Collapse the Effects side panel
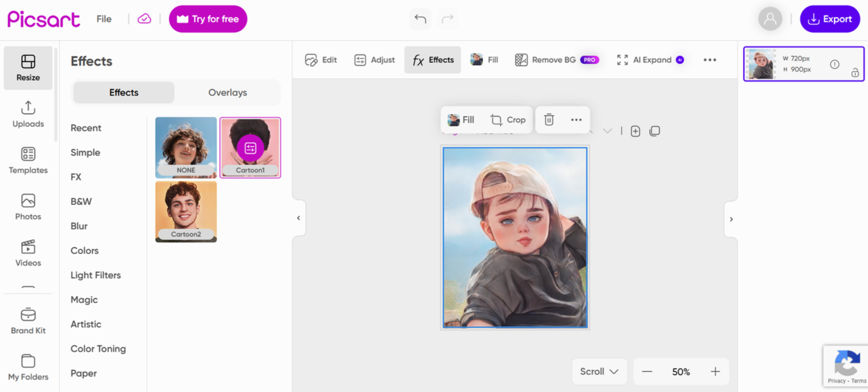Image resolution: width=868 pixels, height=392 pixels. coord(298,218)
